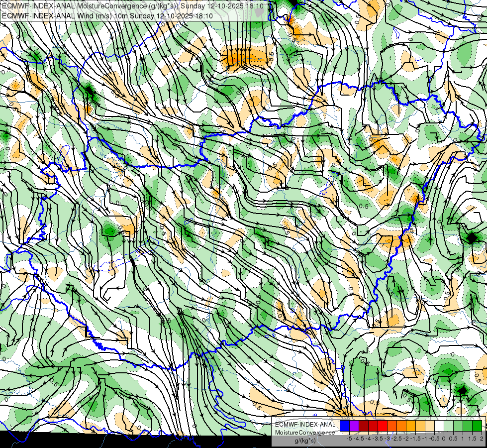Viewport: 487px width, 448px height.
Task: Click the g/(kg*s) unit label in legend
Action: click(x=305, y=441)
